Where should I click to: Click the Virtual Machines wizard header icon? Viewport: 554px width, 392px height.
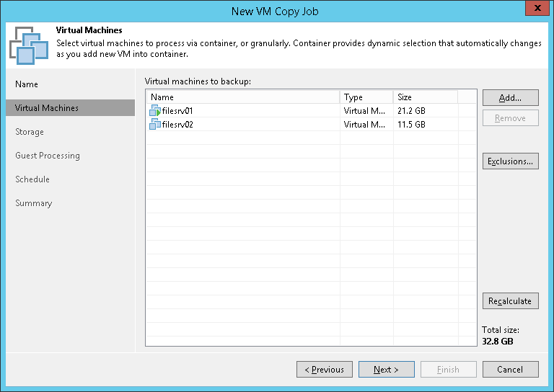pos(29,46)
